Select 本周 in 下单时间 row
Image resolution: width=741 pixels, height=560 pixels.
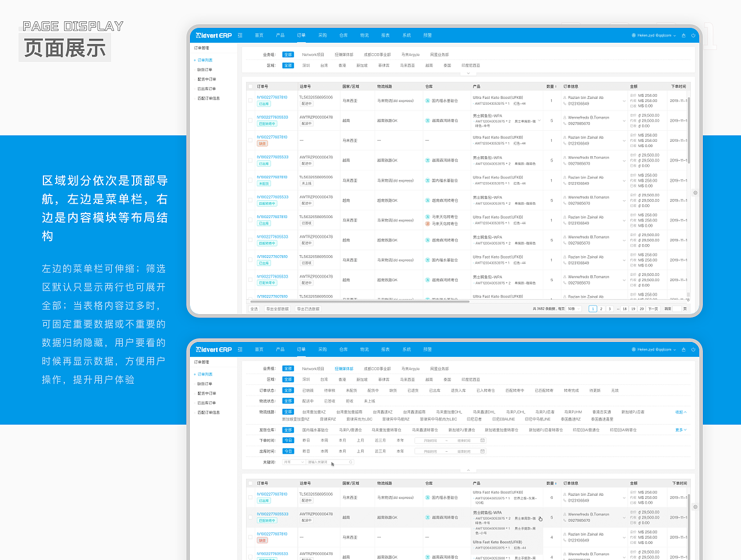click(x=324, y=441)
